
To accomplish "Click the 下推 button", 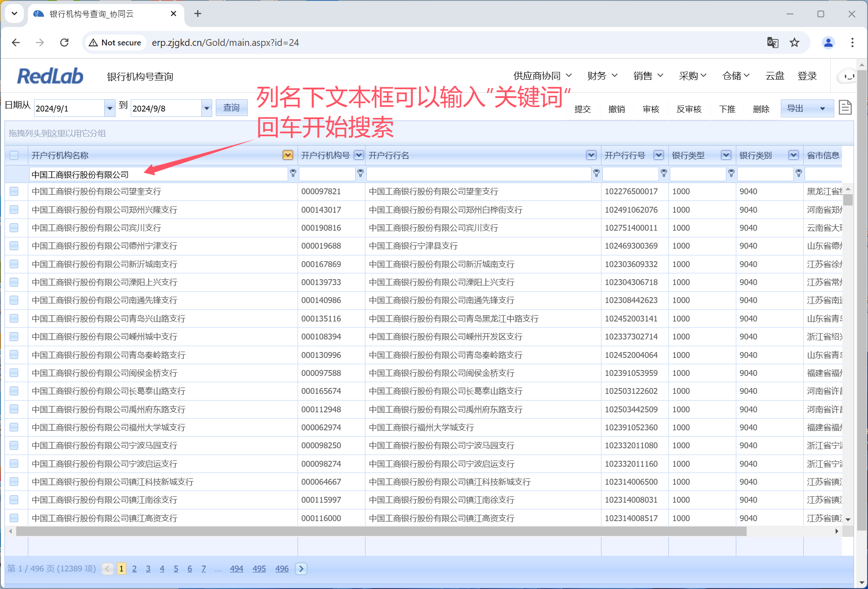I will (x=727, y=109).
